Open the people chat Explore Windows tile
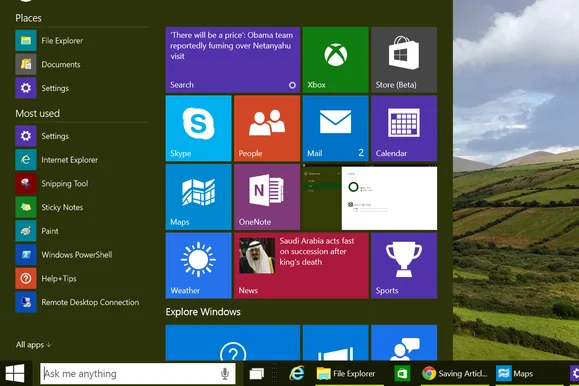579x386 pixels. click(404, 342)
